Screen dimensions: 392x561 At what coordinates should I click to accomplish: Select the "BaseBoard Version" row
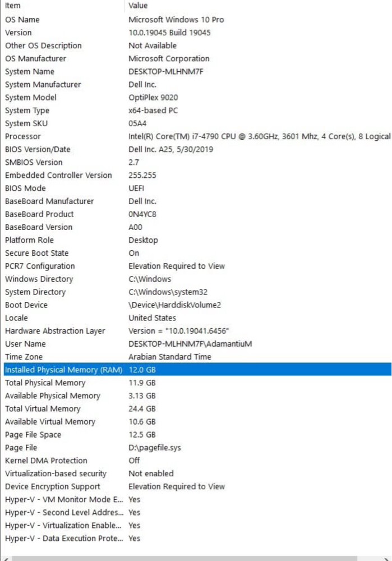tap(197, 227)
